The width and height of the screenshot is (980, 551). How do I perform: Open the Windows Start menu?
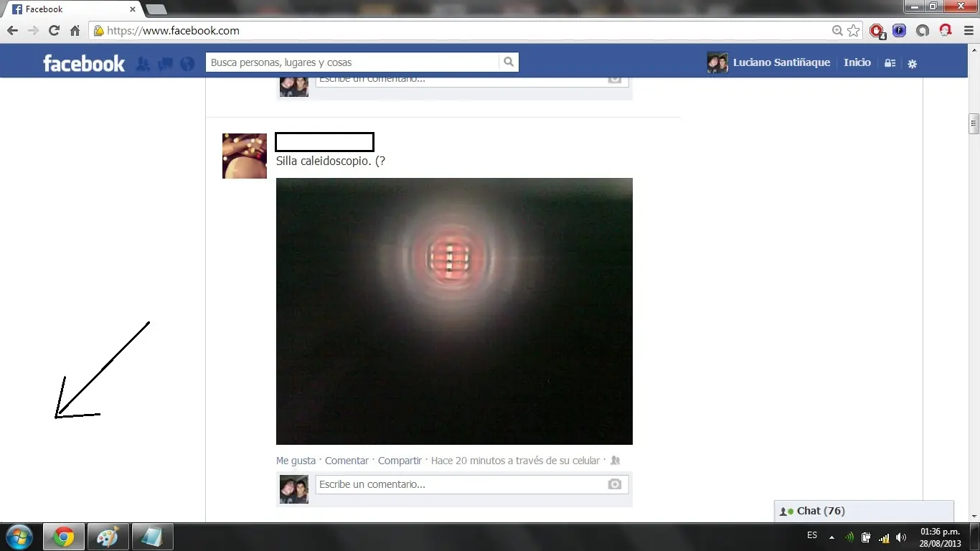point(19,537)
